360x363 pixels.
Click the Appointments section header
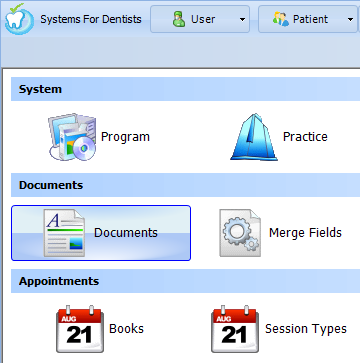(185, 281)
